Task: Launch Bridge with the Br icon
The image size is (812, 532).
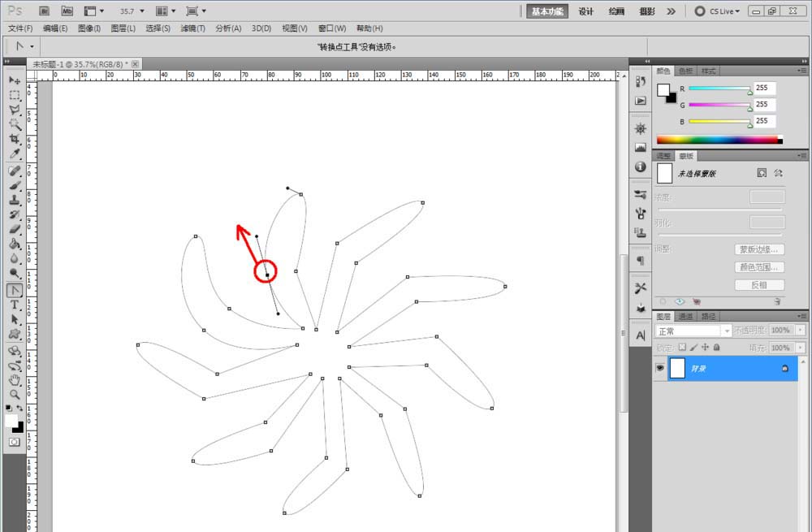Action: [44, 11]
